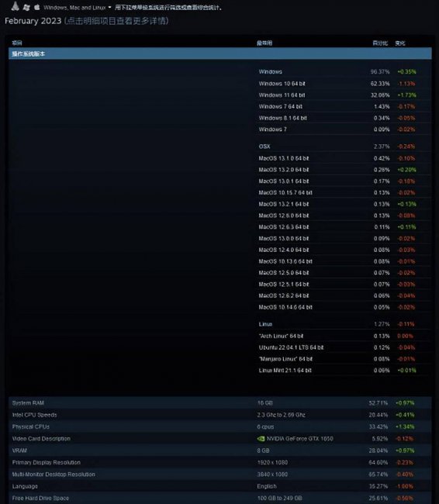Select the "MacOS 10.13.6 64 bit" row

pos(344,261)
